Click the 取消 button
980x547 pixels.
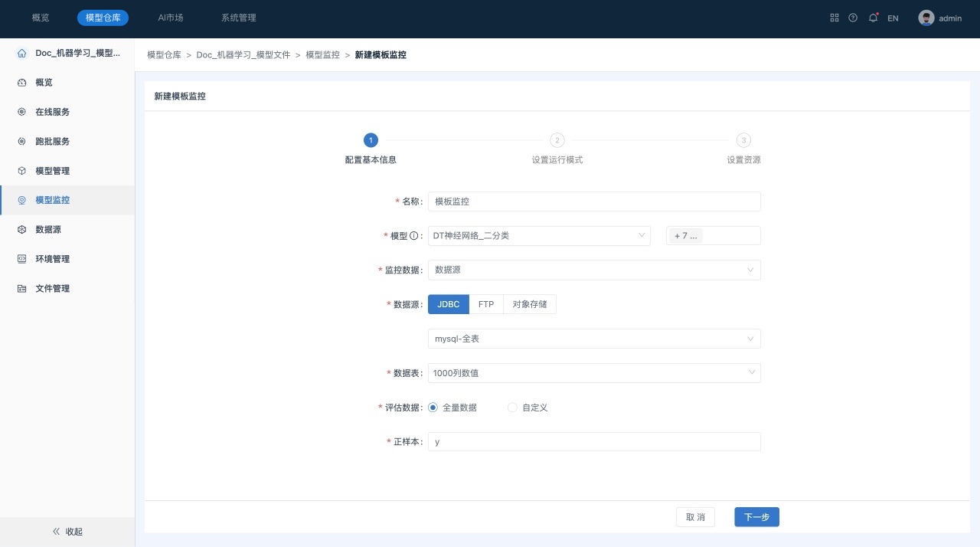pos(695,517)
